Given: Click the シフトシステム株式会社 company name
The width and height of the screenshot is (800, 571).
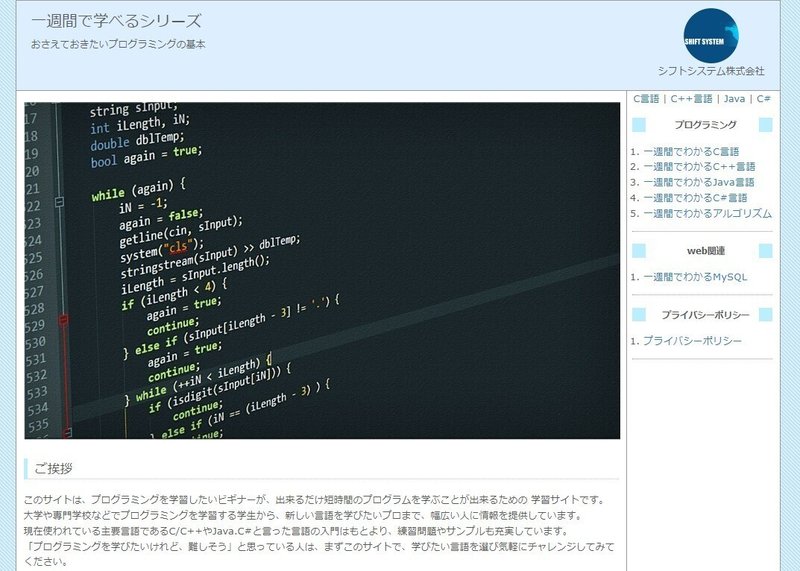Looking at the screenshot, I should [711, 71].
